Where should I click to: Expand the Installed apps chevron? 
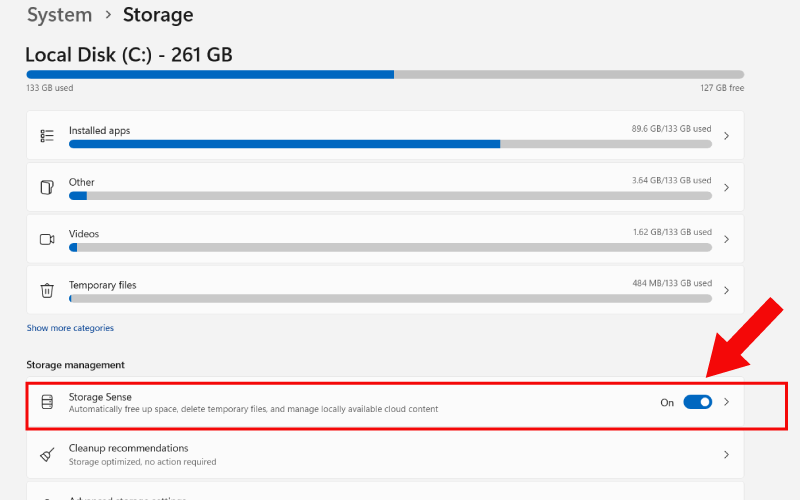tap(726, 136)
